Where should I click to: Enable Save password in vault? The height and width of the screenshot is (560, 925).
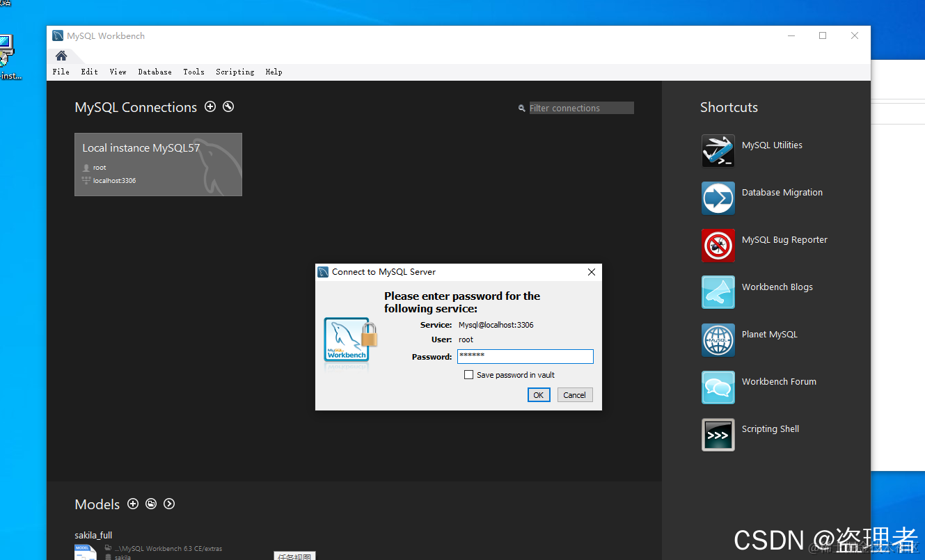(468, 375)
